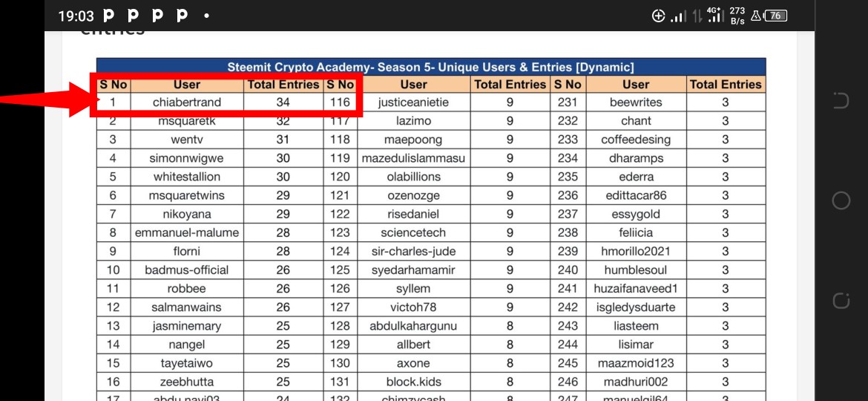
Task: Click the emmanuel-malume username
Action: (186, 232)
